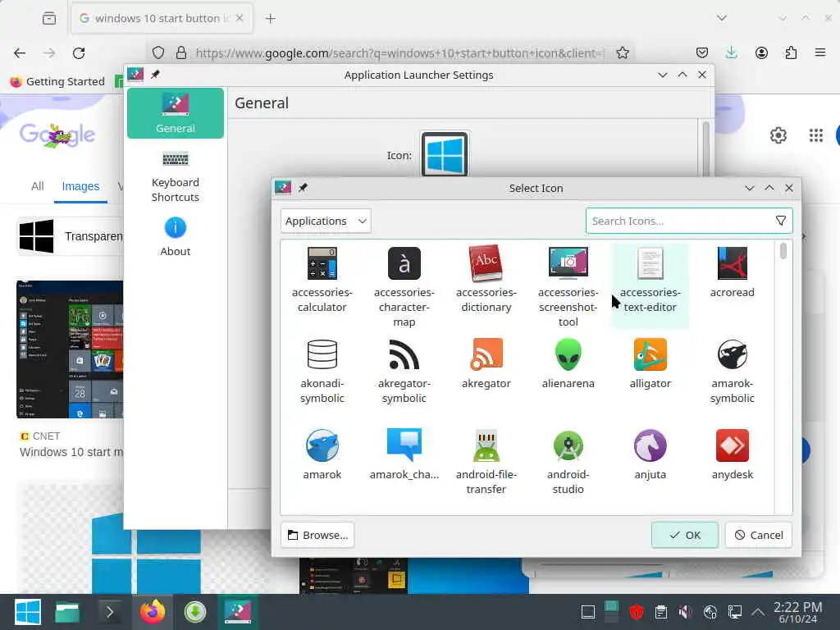
Task: Open the Firefox extensions menu
Action: pyautogui.click(x=791, y=52)
